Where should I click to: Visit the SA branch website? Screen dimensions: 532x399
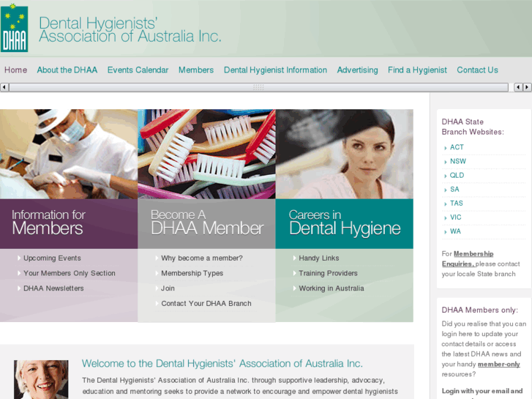[x=454, y=189]
